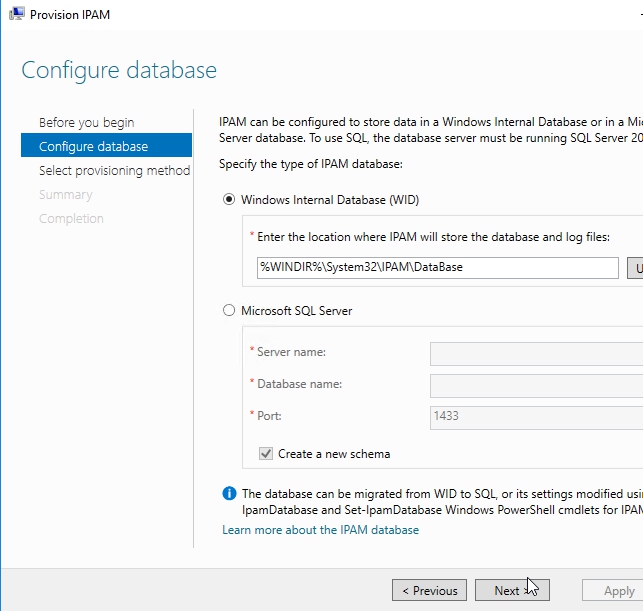Select Configure database in the left navigation
The height and width of the screenshot is (611, 643).
(x=93, y=147)
